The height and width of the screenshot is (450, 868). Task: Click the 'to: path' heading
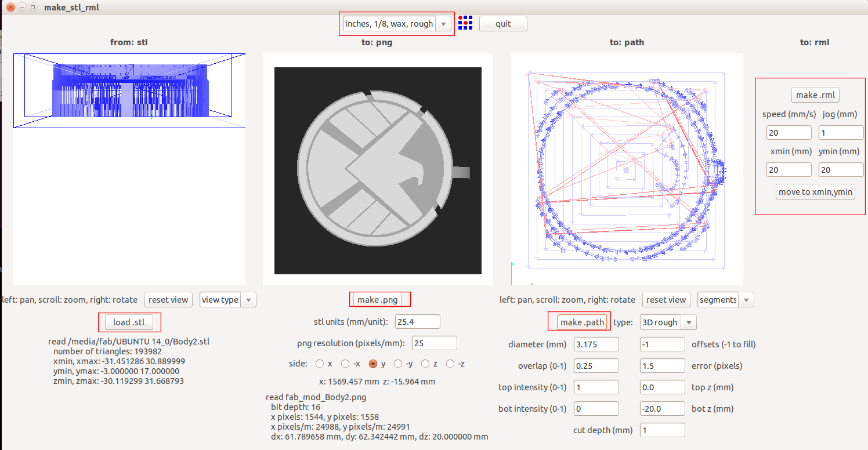click(627, 42)
